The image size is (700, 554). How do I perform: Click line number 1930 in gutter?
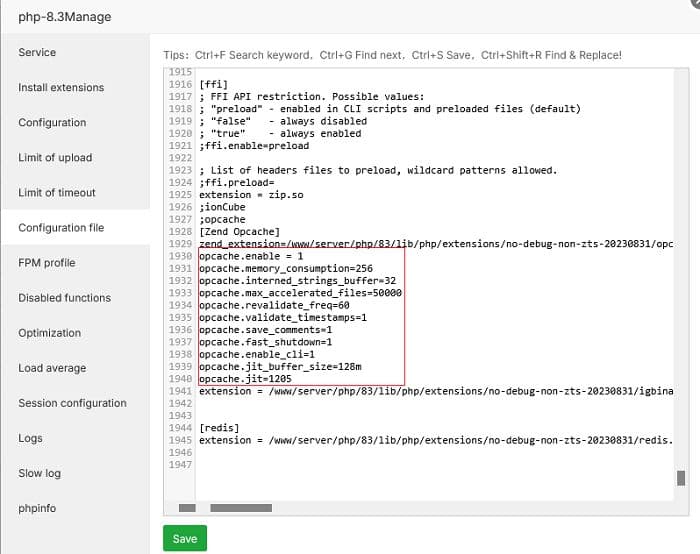click(x=180, y=256)
